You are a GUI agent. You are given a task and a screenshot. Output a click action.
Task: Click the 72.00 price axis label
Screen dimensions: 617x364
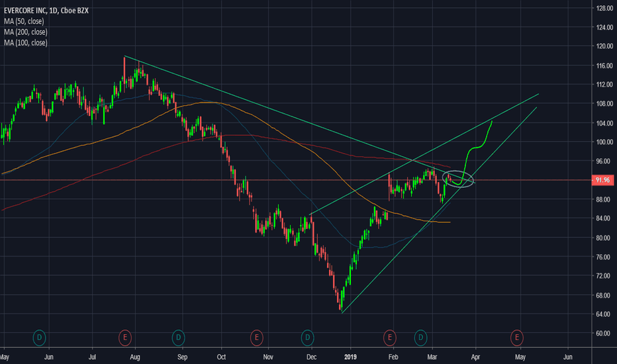[604, 276]
